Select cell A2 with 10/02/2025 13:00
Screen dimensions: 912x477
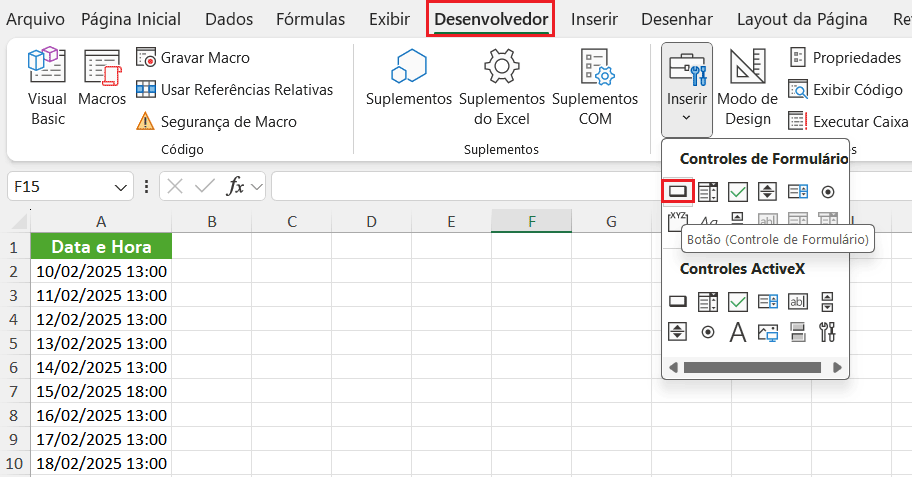tap(101, 271)
